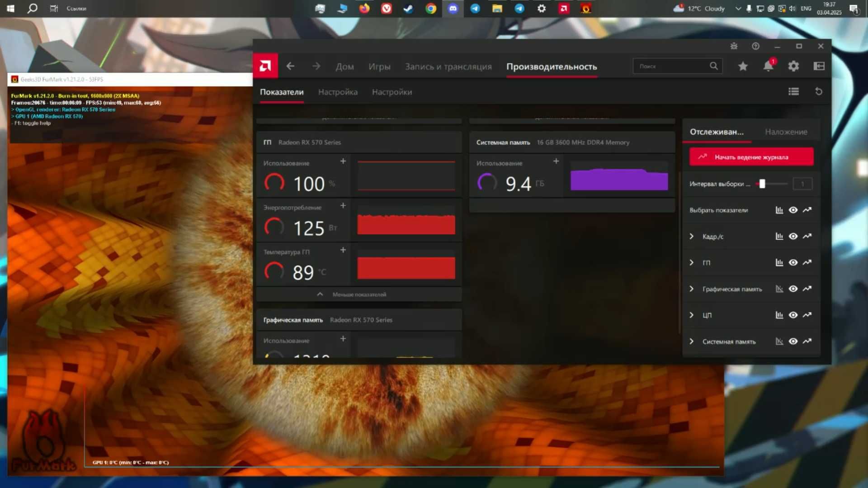Screen dimensions: 868x488
Task: Click the search magnifier icon
Action: click(713, 66)
